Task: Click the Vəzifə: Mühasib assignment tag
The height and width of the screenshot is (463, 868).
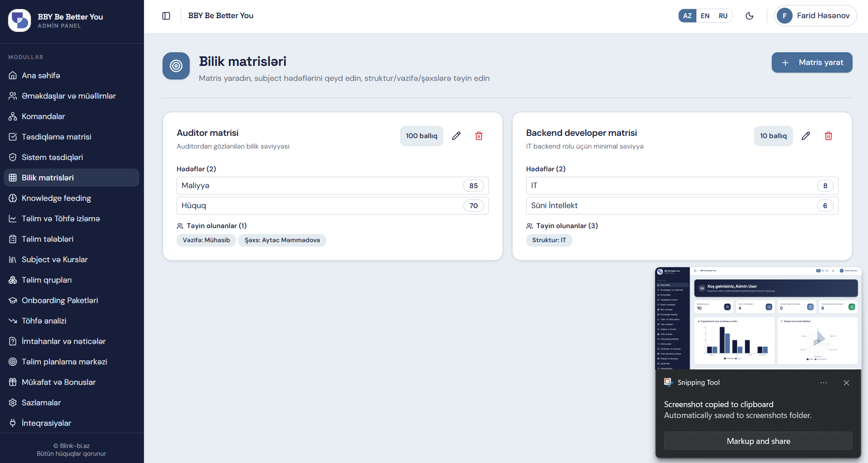Action: [x=206, y=240]
